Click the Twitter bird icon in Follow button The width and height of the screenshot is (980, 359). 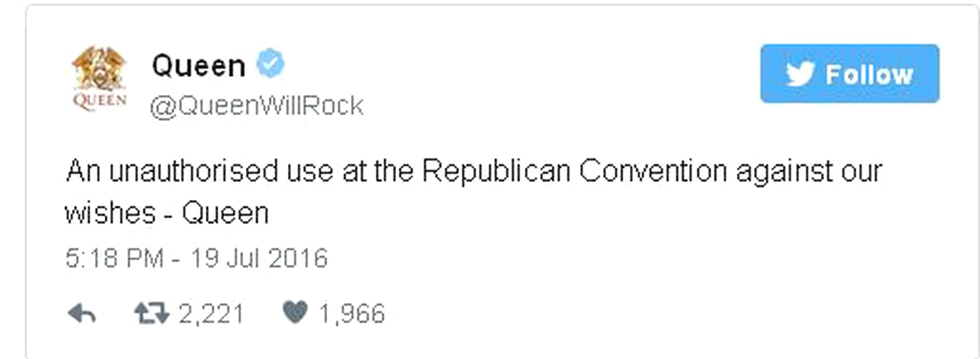tap(800, 74)
